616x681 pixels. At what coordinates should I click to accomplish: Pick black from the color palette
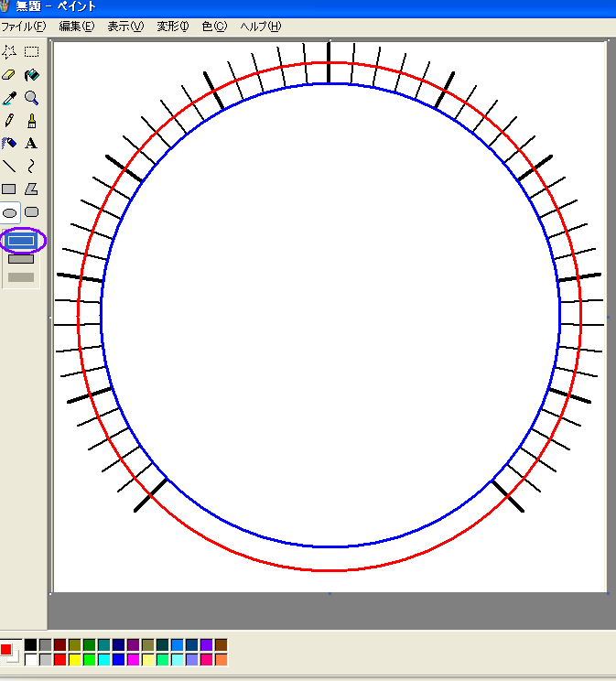(30, 644)
